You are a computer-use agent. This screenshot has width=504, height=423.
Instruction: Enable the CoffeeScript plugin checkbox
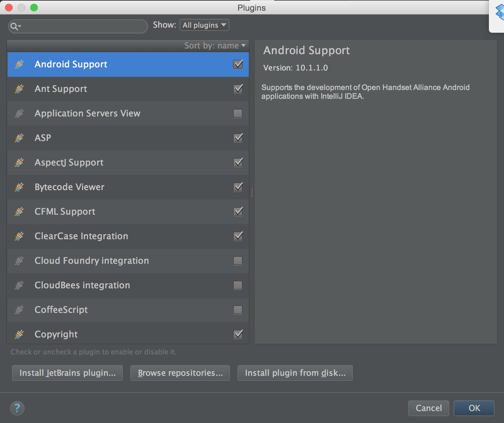pyautogui.click(x=238, y=310)
